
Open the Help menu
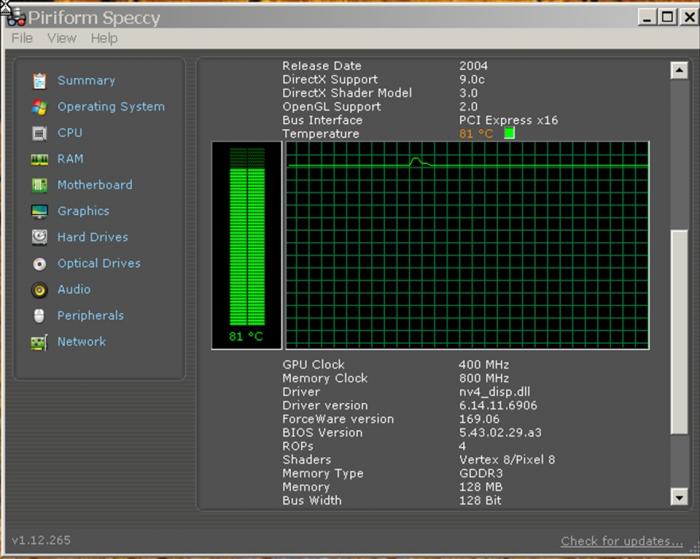[x=104, y=38]
